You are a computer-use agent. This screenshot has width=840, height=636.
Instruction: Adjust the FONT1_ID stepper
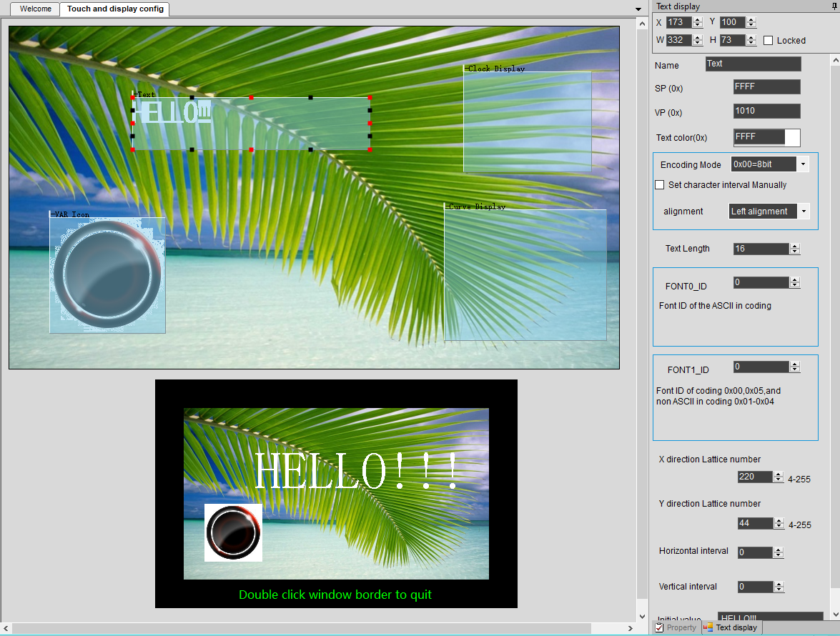coord(795,367)
